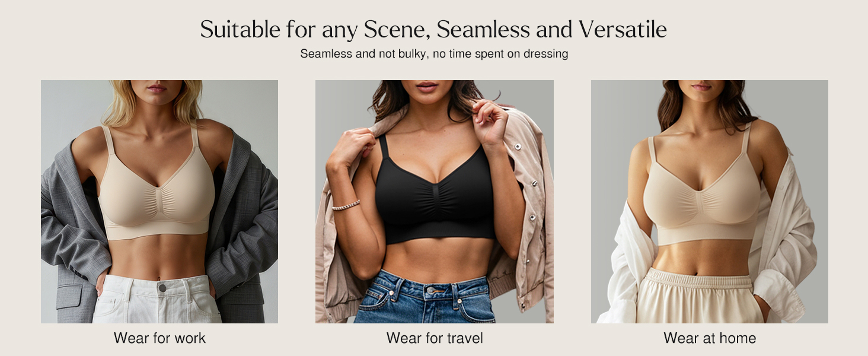Click the beaded bracelet in travel photo

point(346,205)
